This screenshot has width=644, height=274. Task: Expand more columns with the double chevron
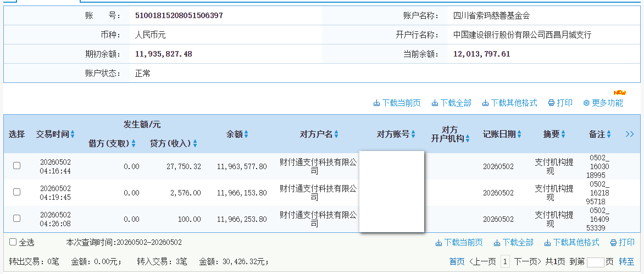click(x=630, y=134)
